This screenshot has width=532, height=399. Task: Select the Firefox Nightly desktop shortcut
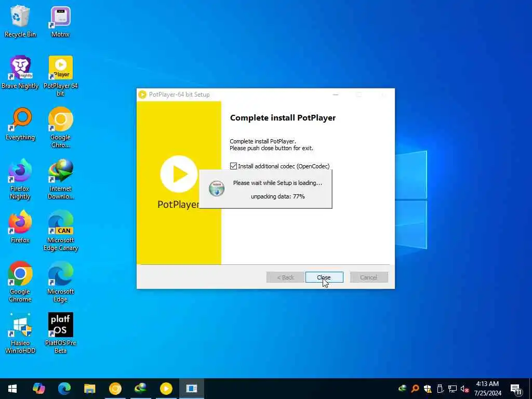tap(20, 179)
